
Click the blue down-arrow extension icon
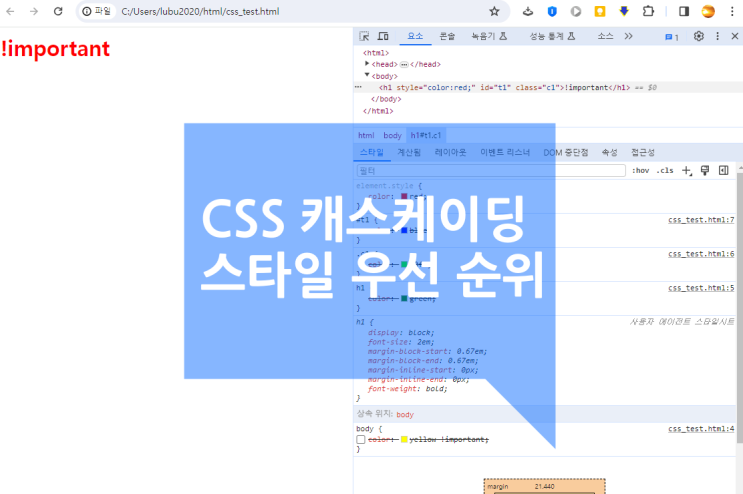(624, 11)
